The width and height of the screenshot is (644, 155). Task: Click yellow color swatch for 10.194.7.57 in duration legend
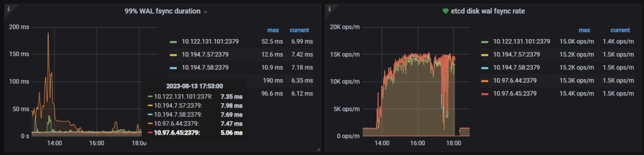point(173,55)
